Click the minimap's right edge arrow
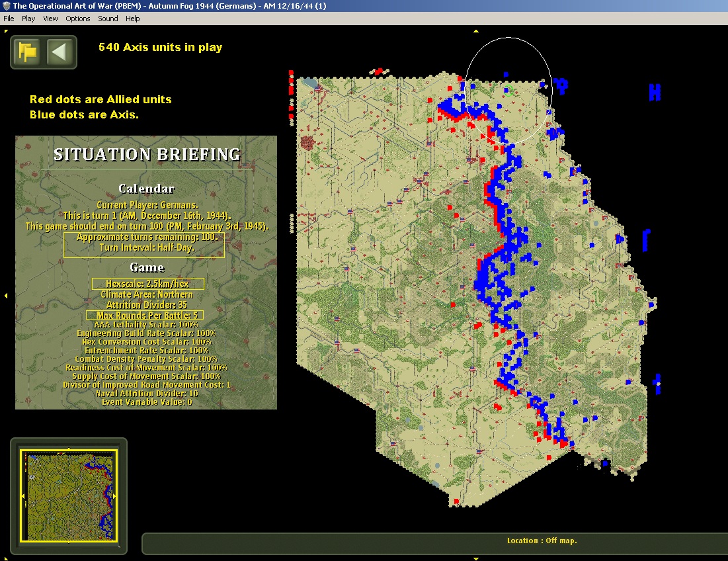728x561 pixels. click(x=114, y=496)
